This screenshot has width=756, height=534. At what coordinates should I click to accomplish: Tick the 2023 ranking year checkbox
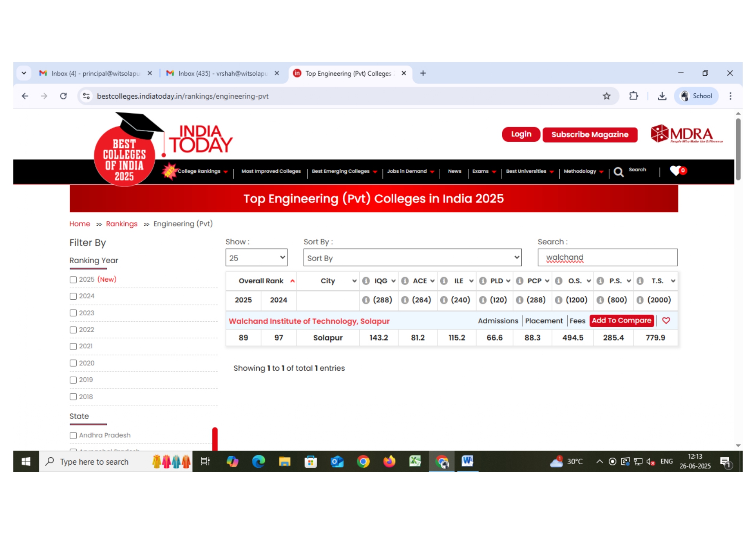(x=73, y=313)
